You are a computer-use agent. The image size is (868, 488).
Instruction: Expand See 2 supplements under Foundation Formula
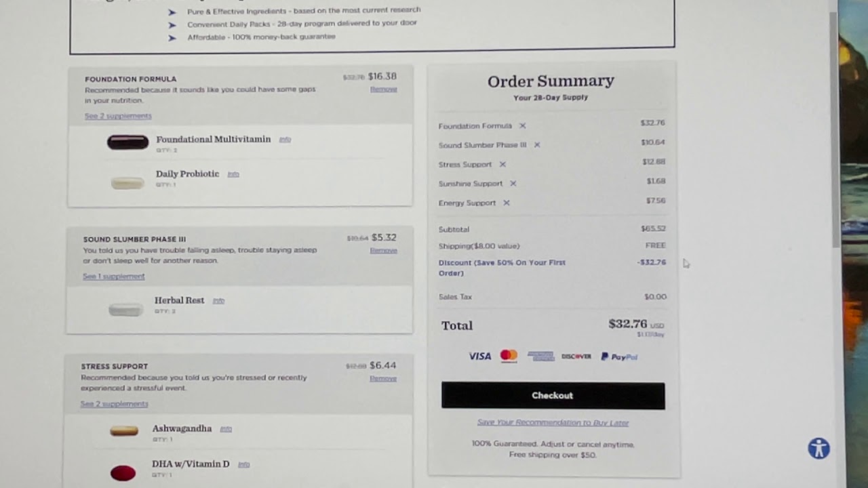pyautogui.click(x=118, y=117)
